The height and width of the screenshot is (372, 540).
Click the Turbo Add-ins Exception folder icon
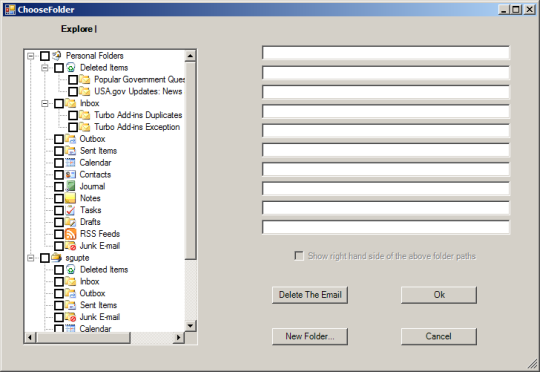point(85,127)
